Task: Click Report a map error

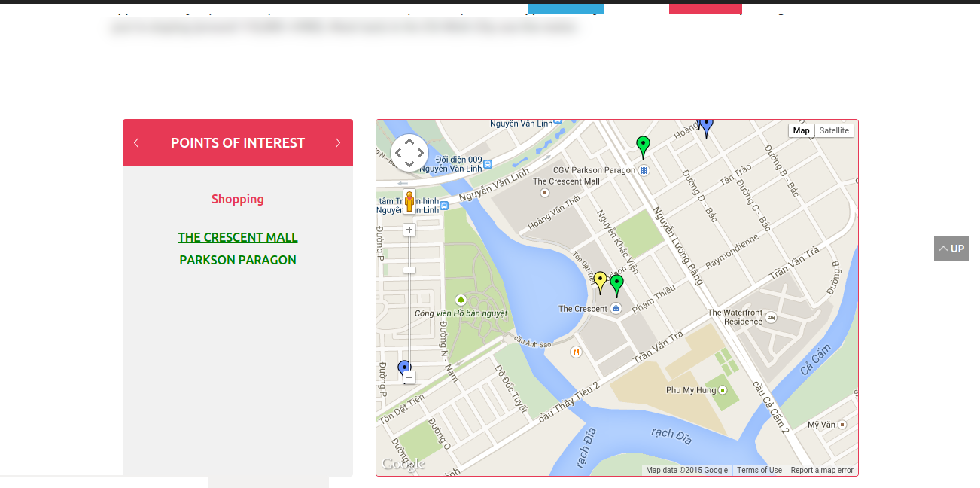Action: [822, 470]
